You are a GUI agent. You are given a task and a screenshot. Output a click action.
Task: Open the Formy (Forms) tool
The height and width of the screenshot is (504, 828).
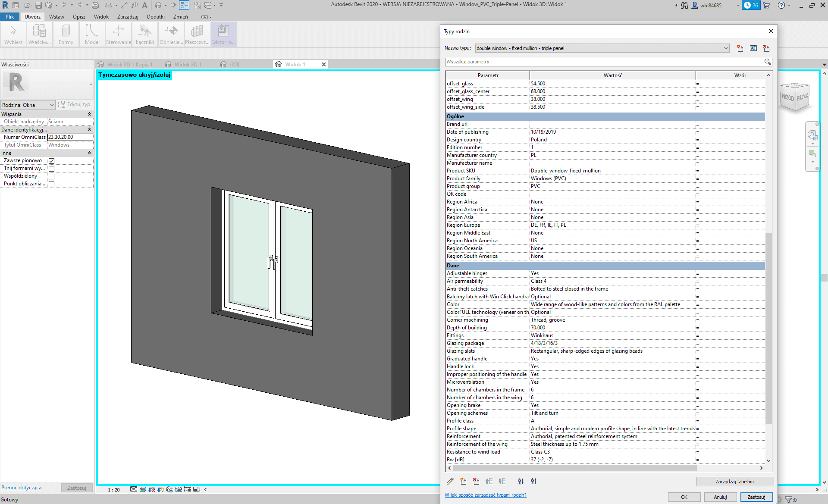tap(66, 34)
